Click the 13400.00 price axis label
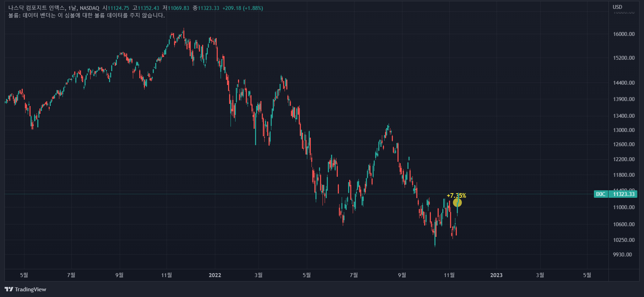Viewport: 644px width, 297px height. click(x=624, y=116)
